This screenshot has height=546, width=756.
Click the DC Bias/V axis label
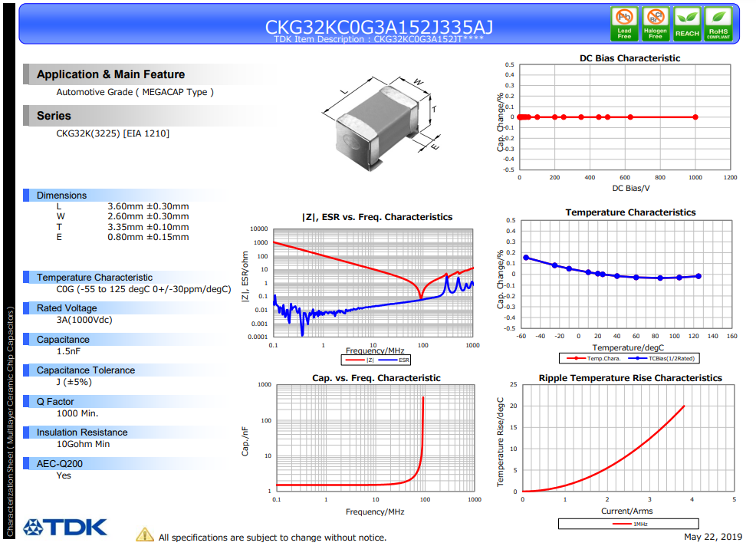click(631, 188)
